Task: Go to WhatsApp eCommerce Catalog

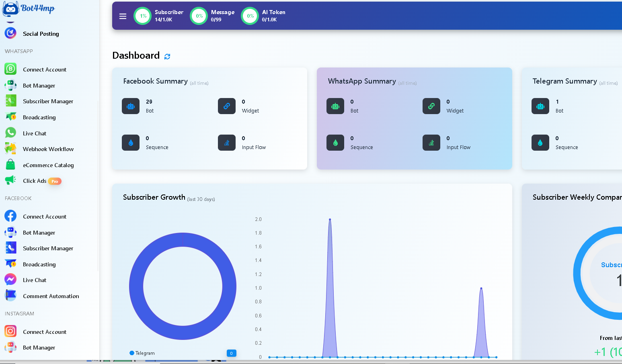Action: point(48,165)
